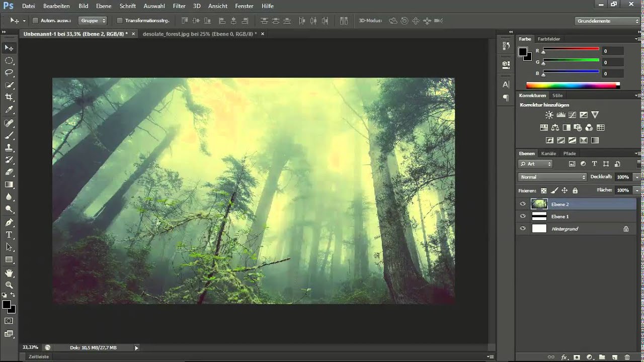Select the Pen tool
Image resolution: width=644 pixels, height=362 pixels.
[x=9, y=223]
